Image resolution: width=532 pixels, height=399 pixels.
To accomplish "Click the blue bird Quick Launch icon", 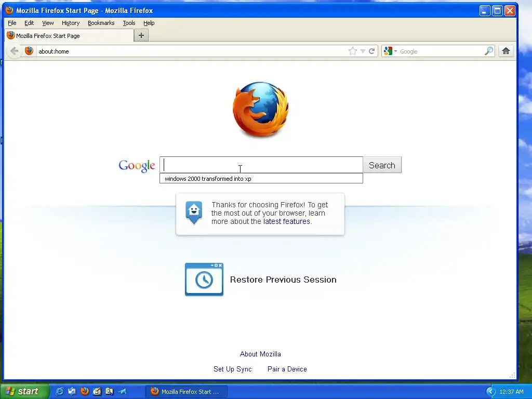I will point(123,391).
